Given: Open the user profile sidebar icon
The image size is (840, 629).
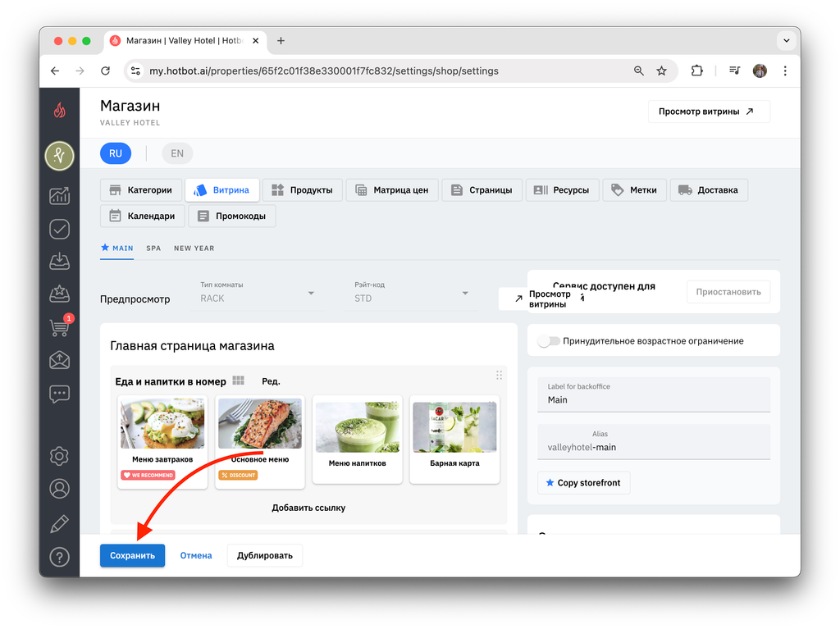Looking at the screenshot, I should [x=59, y=489].
